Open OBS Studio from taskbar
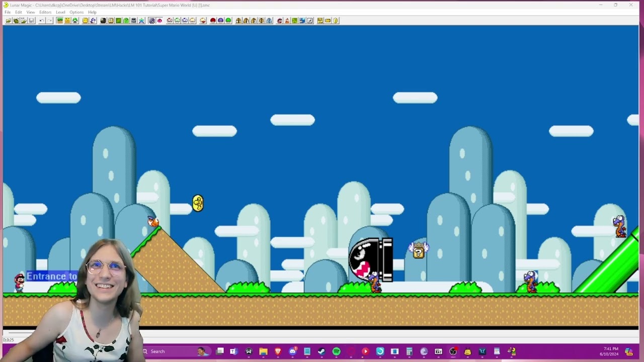This screenshot has height=362, width=644. (453, 351)
